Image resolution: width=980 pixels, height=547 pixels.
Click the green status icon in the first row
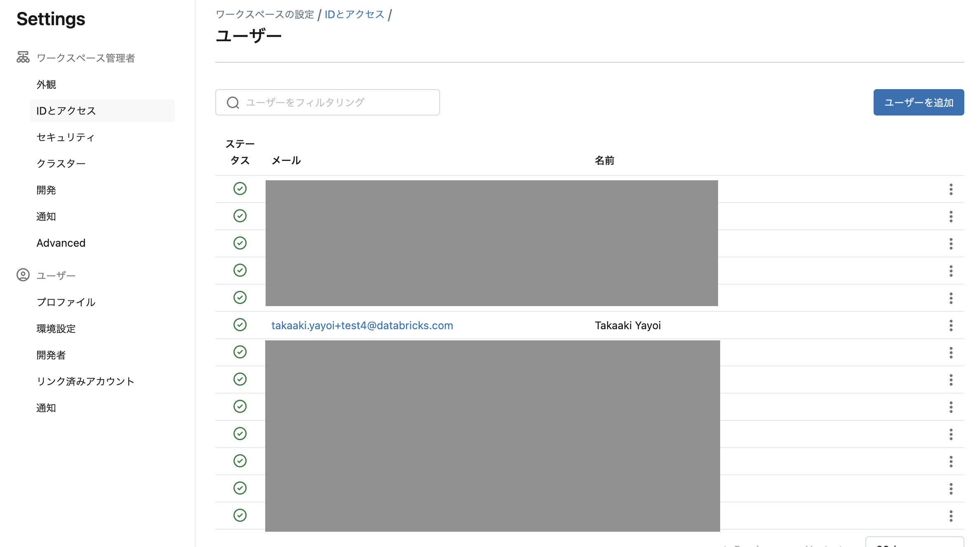[x=240, y=189]
